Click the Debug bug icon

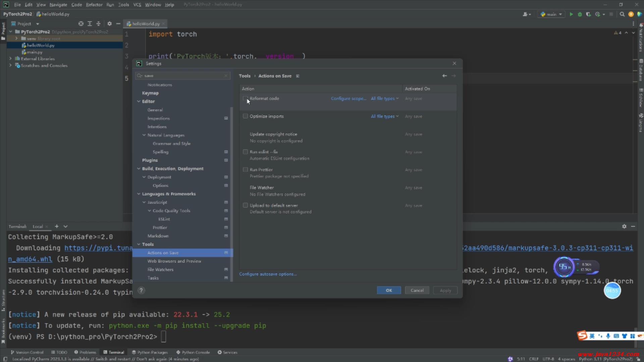(x=580, y=14)
